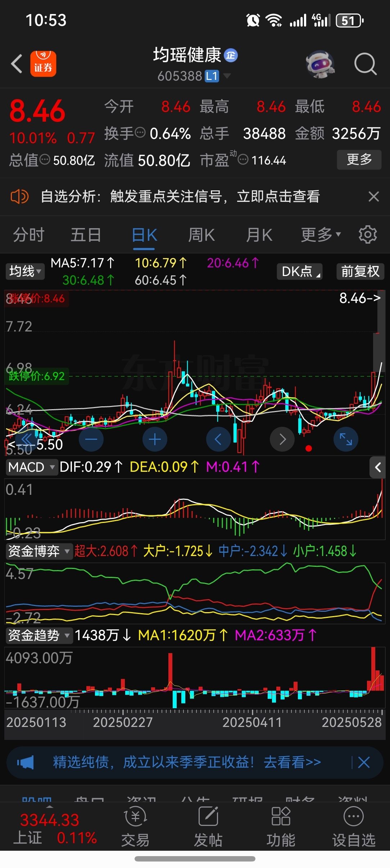Dismiss the 自选分析 notice banner
This screenshot has width=390, height=868.
(374, 196)
